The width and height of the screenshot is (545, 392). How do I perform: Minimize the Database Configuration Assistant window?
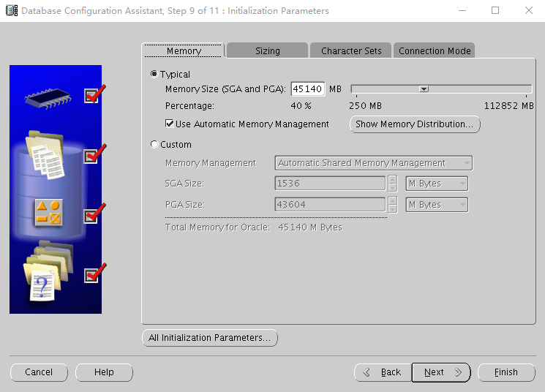(x=462, y=10)
